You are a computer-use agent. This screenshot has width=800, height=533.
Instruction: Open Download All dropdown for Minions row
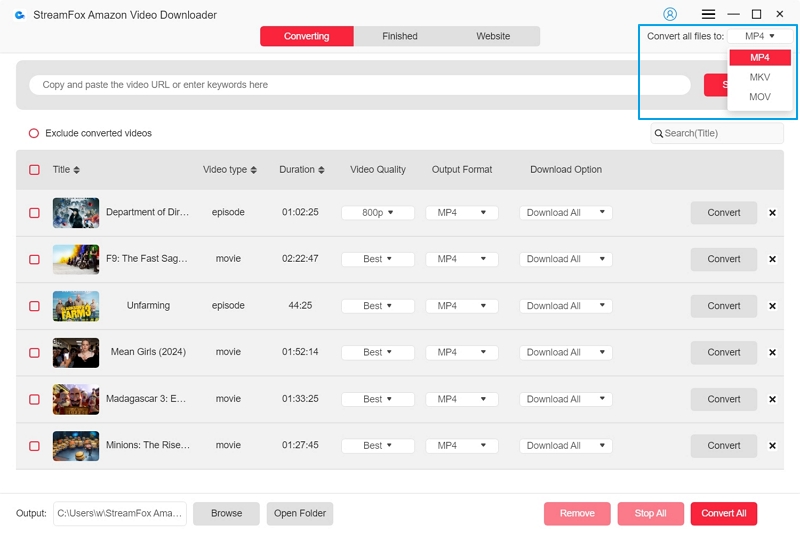[x=566, y=446]
